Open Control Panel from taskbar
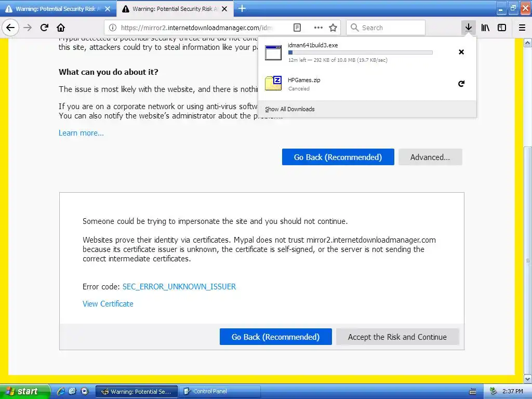Image resolution: width=532 pixels, height=399 pixels. [x=220, y=392]
